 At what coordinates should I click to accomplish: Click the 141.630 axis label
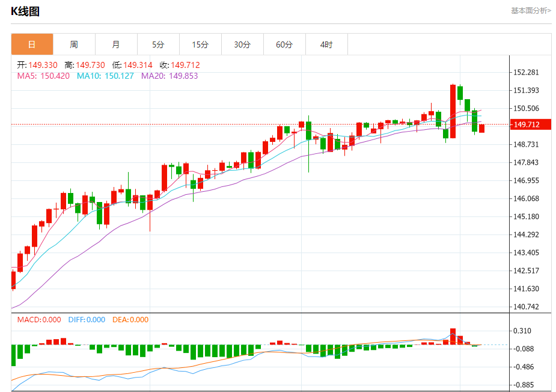[x=526, y=289]
